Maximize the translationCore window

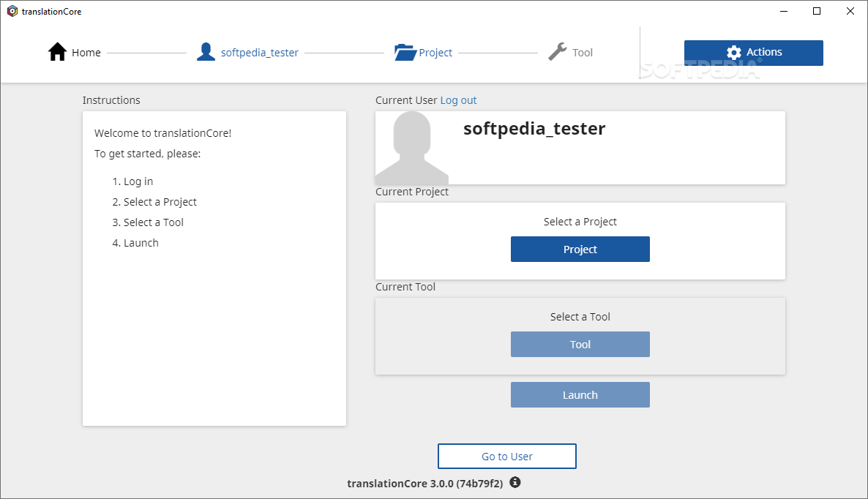click(x=817, y=11)
